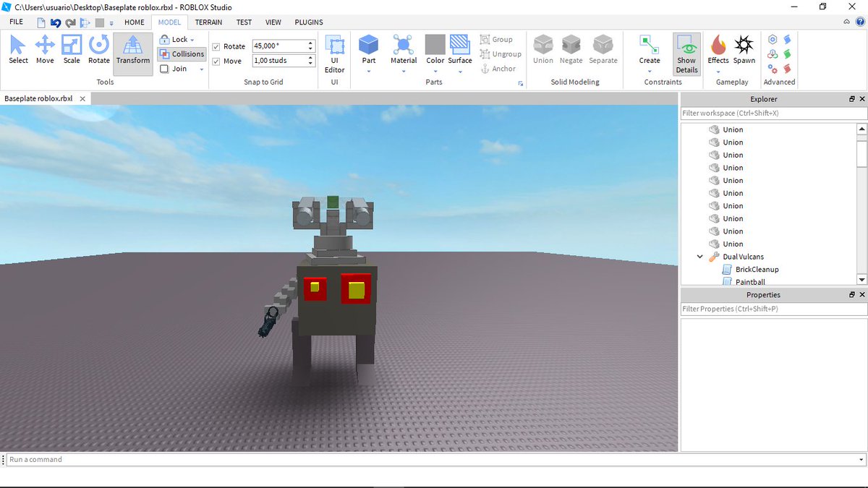Switch to the VIEW ribbon tab
This screenshot has width=868, height=488.
[273, 22]
